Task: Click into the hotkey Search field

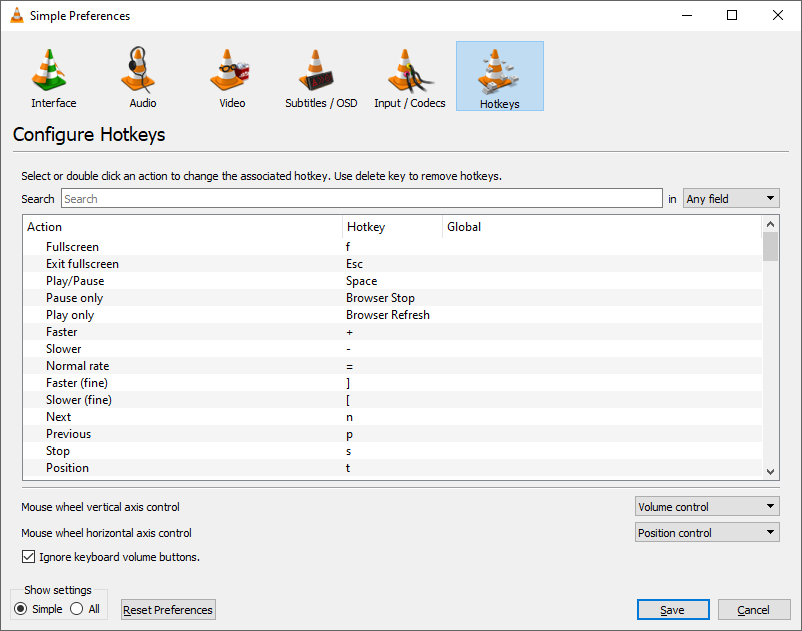Action: click(361, 199)
